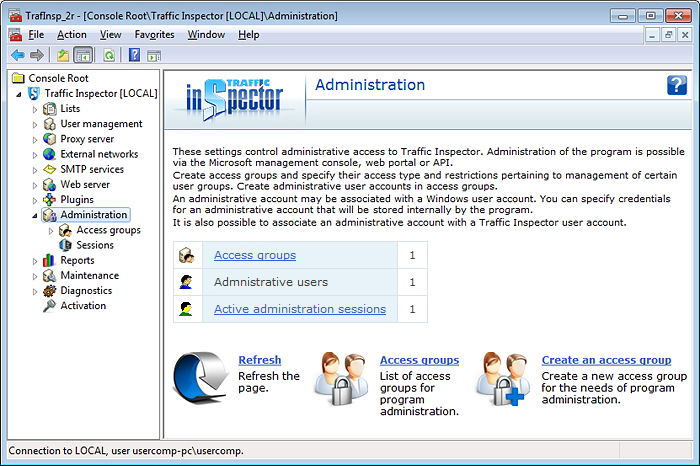Expand the Diagnostics tree node
Image resolution: width=700 pixels, height=466 pixels.
(34, 291)
